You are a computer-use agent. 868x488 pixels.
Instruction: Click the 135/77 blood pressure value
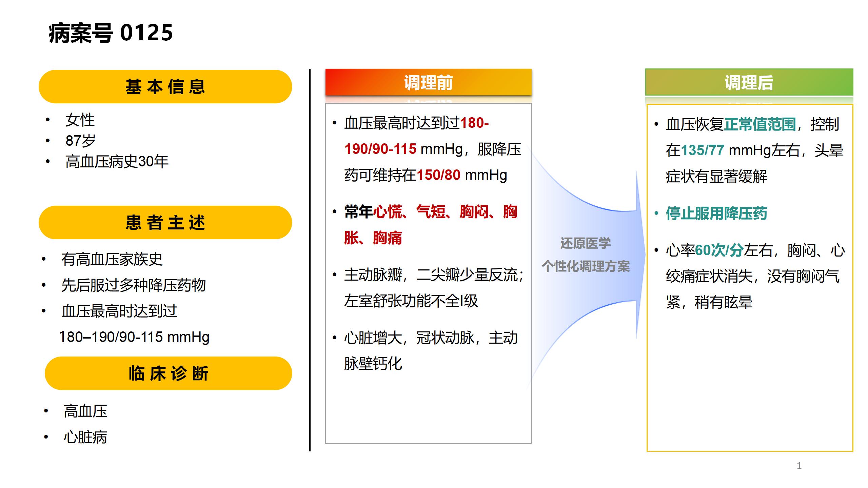[x=702, y=150]
